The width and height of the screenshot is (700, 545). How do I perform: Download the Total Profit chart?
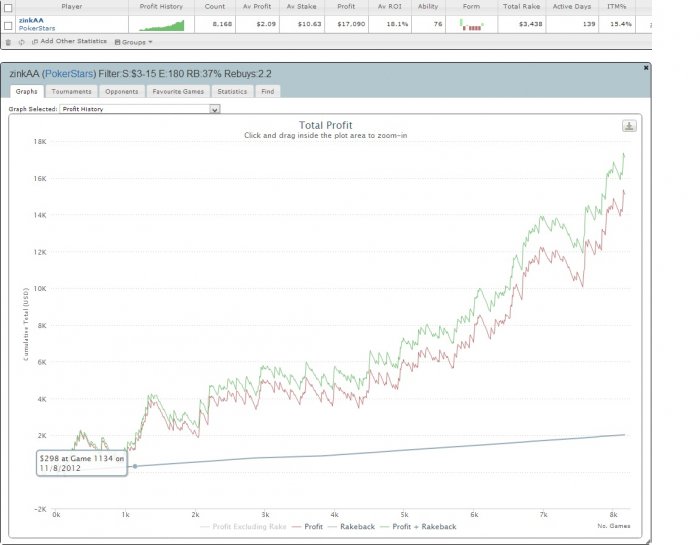point(629,126)
